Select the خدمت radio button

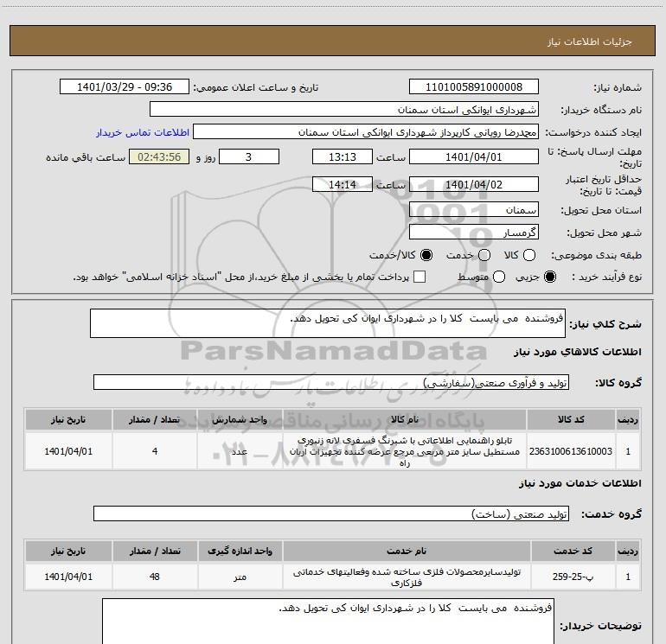pyautogui.click(x=484, y=255)
